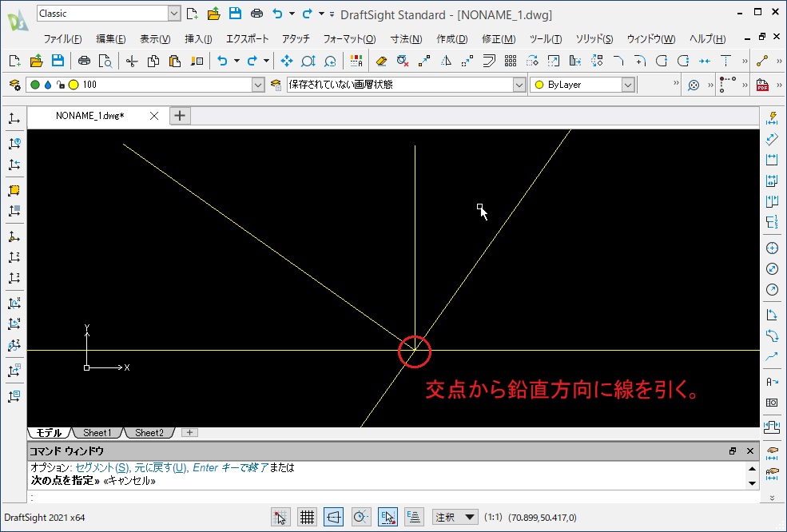Open the Classic workspace dropdown

pyautogui.click(x=173, y=14)
